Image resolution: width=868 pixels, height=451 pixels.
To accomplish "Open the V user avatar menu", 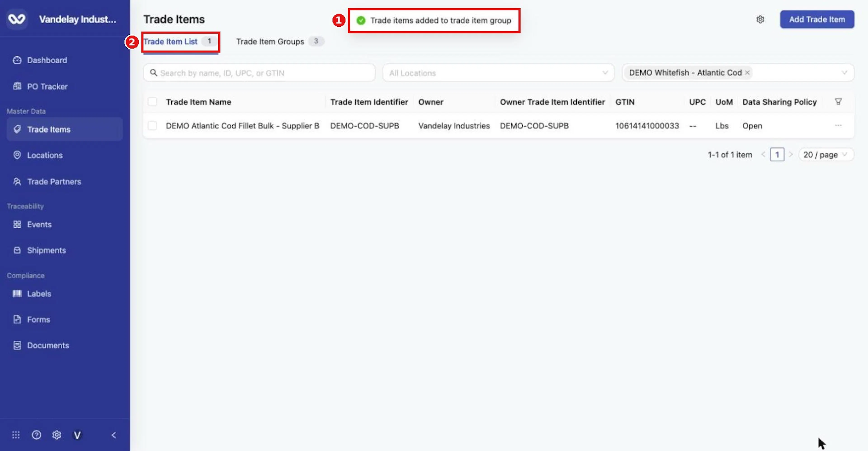I will tap(77, 435).
